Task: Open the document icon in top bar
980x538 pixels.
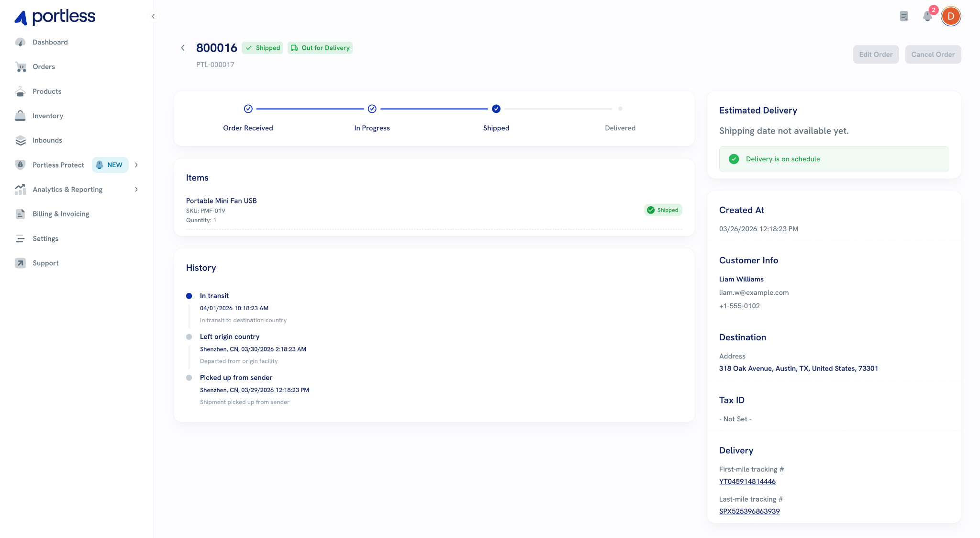Action: click(x=904, y=16)
